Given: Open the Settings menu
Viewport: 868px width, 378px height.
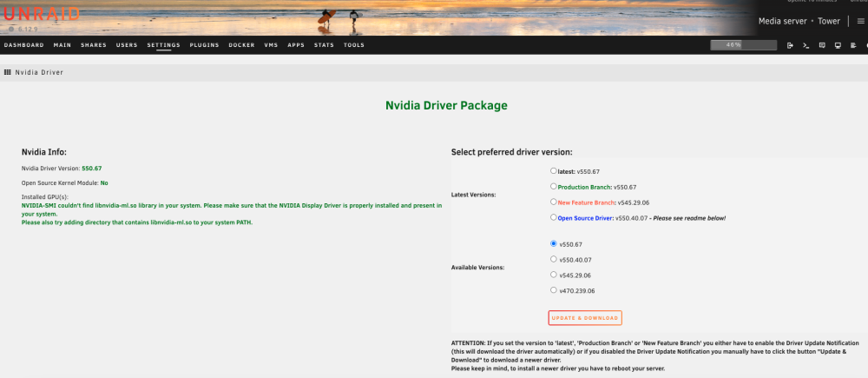Looking at the screenshot, I should [163, 45].
